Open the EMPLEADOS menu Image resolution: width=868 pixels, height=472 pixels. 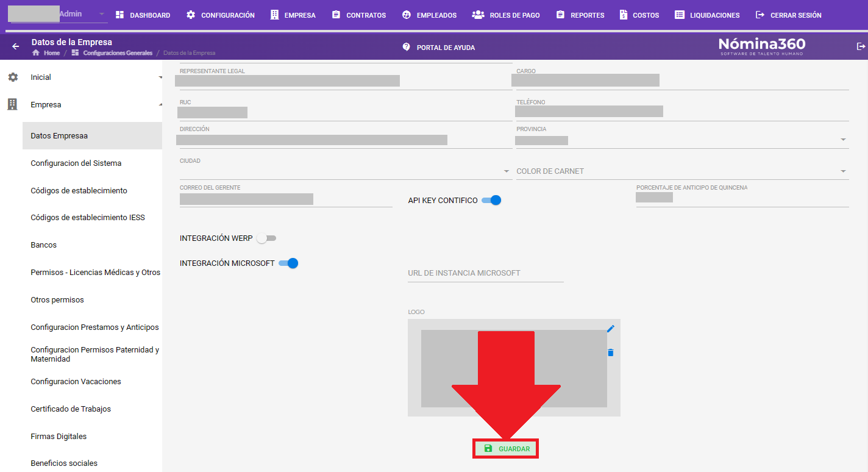point(429,15)
